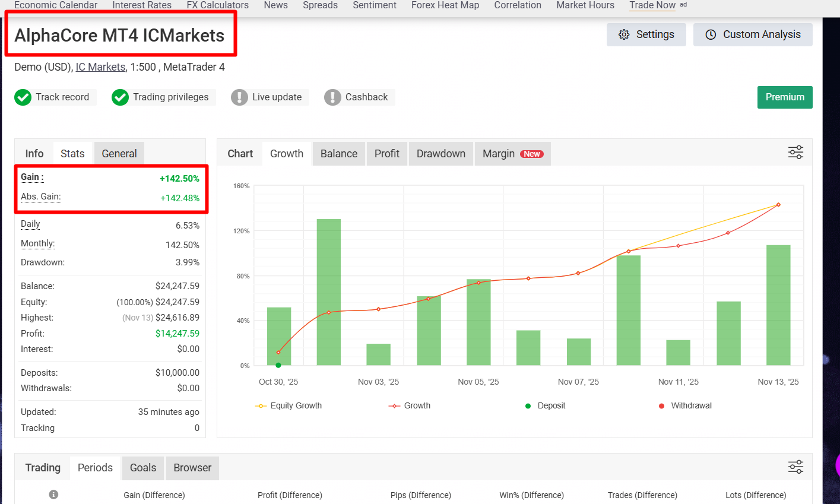Click the Profit (Difference) column header
This screenshot has height=504, width=840.
click(290, 495)
